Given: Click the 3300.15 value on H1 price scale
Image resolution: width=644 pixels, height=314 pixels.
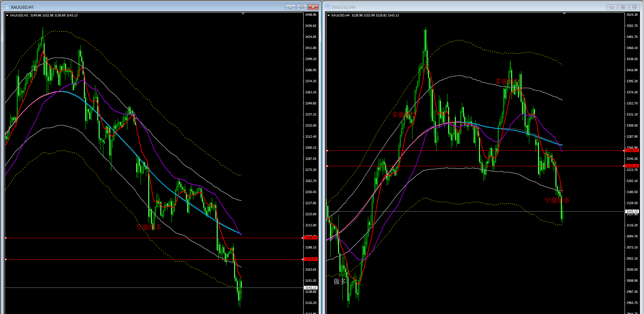Looking at the screenshot, I should 311,148.
